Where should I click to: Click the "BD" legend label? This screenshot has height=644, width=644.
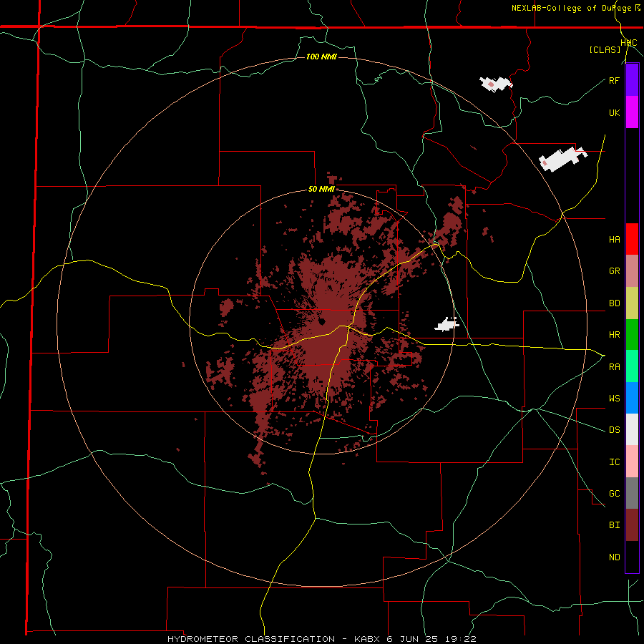[x=614, y=303]
